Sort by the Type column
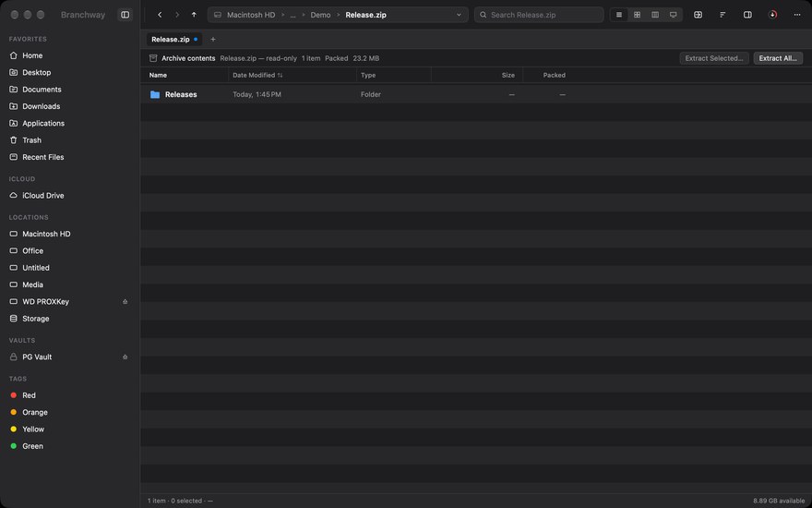812x508 pixels. [394, 75]
